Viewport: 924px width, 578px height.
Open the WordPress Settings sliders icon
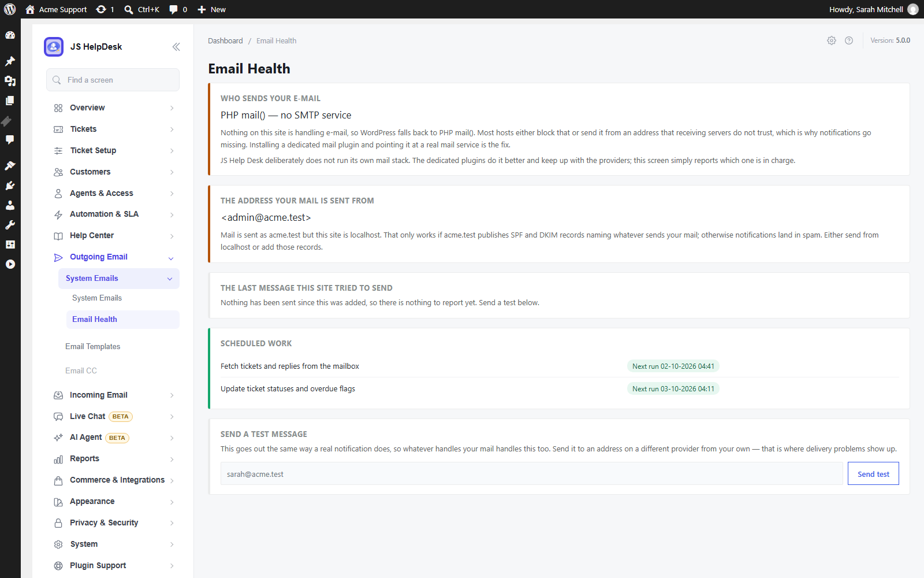point(10,244)
